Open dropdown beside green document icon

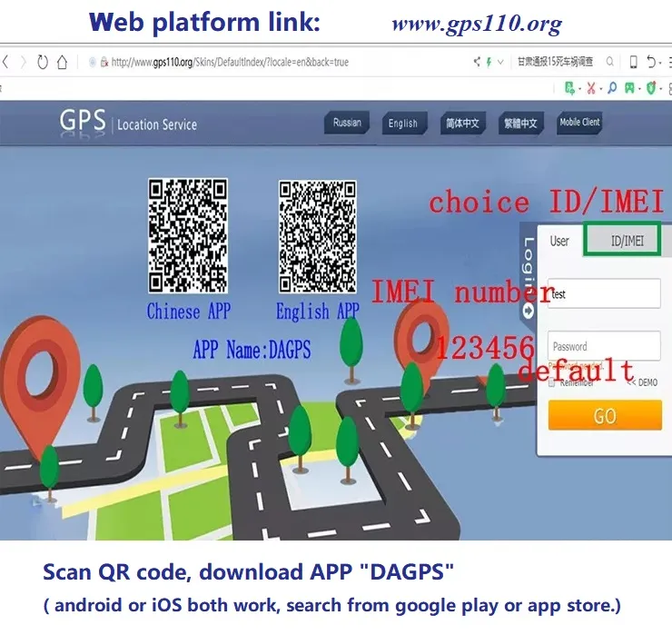pyautogui.click(x=580, y=89)
